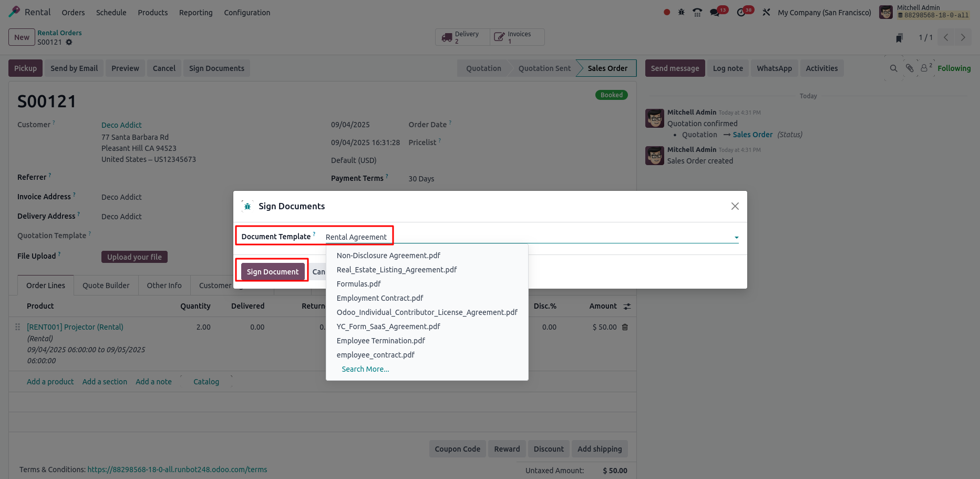Open the Rental app home icon
This screenshot has width=980, height=479.
point(15,12)
